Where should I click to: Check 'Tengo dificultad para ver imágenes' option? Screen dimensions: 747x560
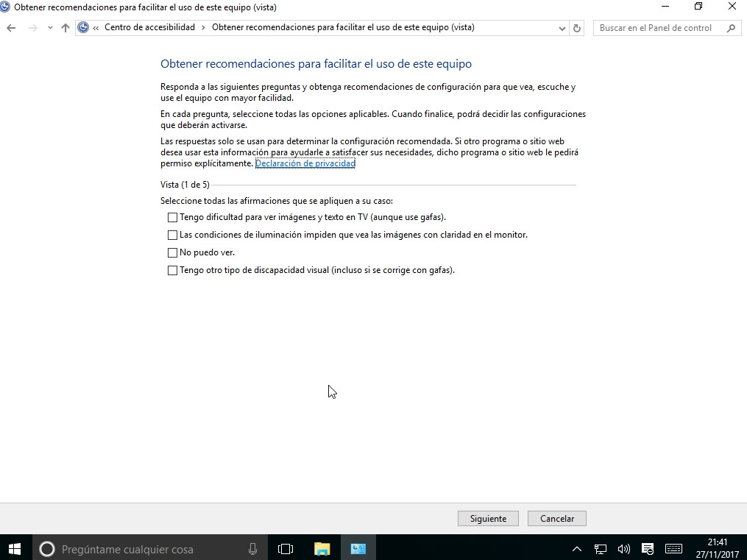click(173, 217)
